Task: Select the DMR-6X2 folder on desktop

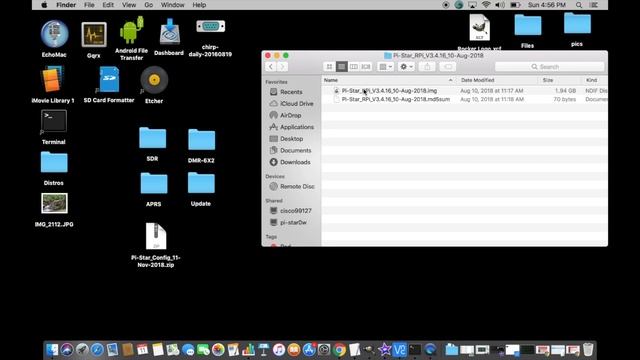Action: [202, 140]
